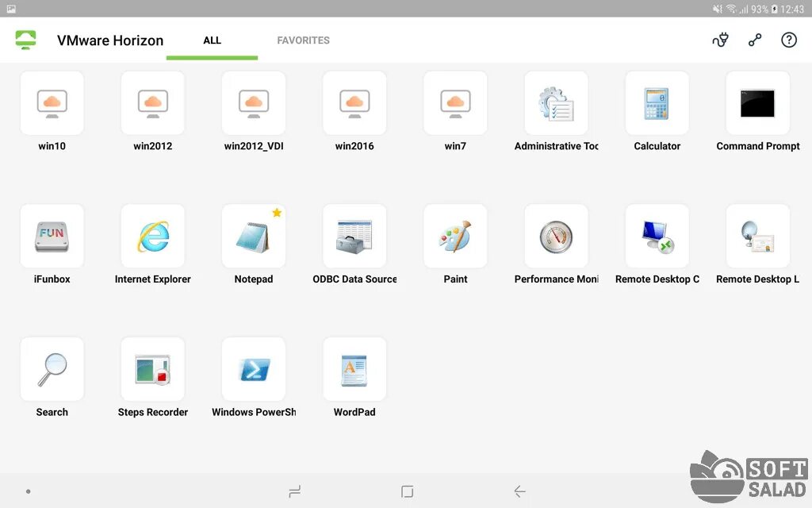Open Internet Explorer app icon

(x=153, y=236)
